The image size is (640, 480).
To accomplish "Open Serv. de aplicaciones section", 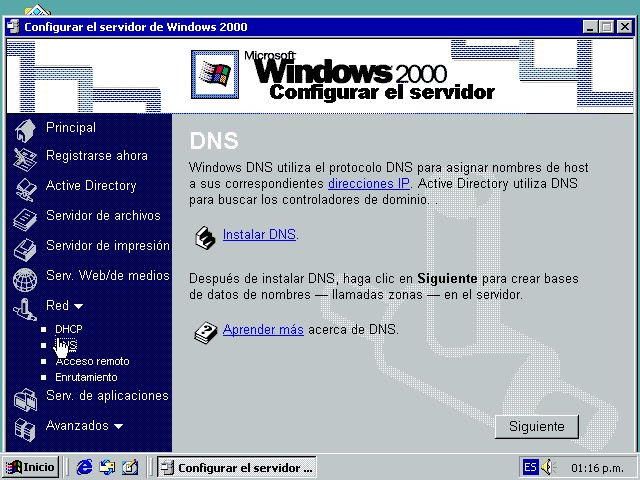I will coord(107,396).
